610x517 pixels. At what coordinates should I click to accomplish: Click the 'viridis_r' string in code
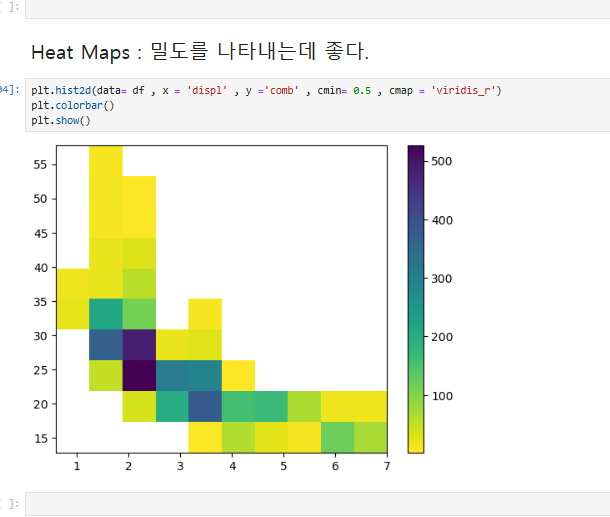[x=463, y=91]
